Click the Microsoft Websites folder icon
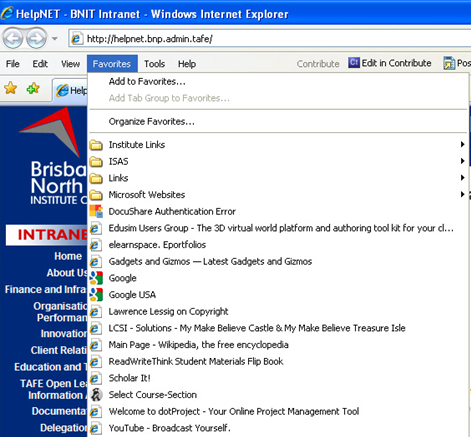471x437 pixels. (96, 195)
